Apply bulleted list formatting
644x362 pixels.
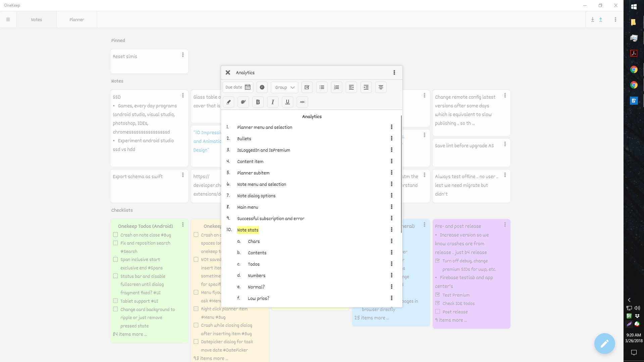coord(322,87)
